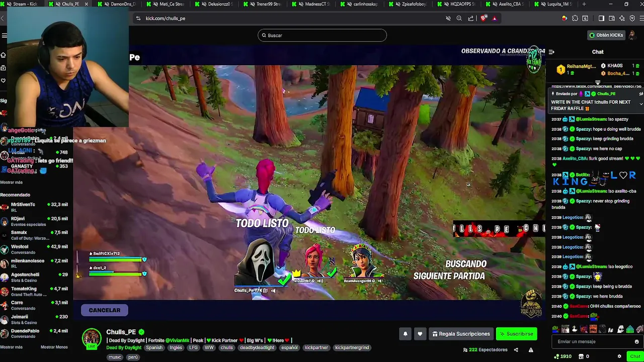644x362 pixels.
Task: Open the Dead By Daylight category link
Action: click(x=124, y=347)
